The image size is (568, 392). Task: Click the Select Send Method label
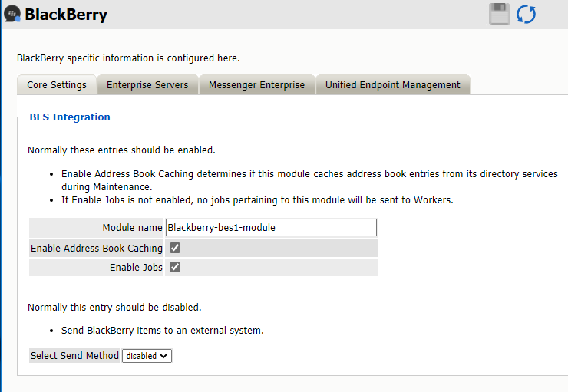[x=74, y=356]
